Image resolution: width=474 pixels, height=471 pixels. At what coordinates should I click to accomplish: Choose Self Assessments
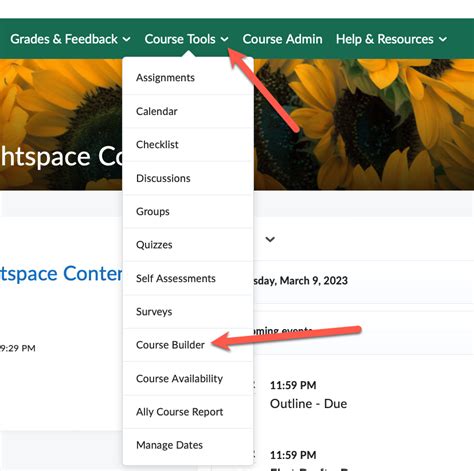188,278
